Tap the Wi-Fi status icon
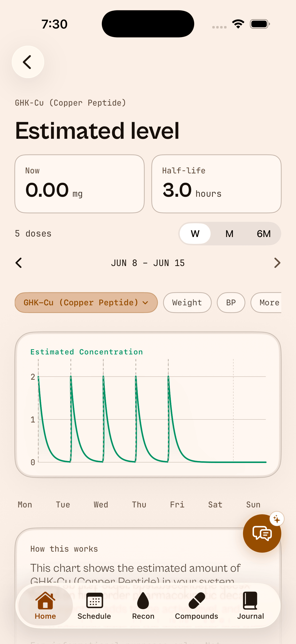The height and width of the screenshot is (644, 296). 238,24
